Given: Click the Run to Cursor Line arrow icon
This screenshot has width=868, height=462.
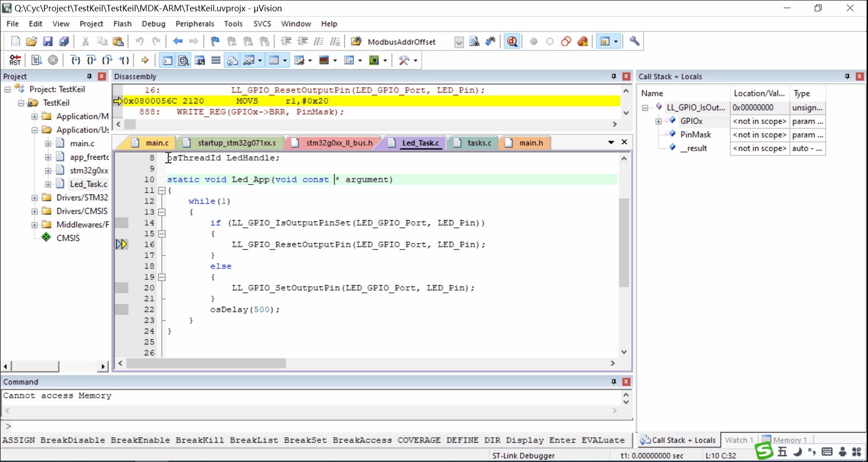Looking at the screenshot, I should point(125,60).
